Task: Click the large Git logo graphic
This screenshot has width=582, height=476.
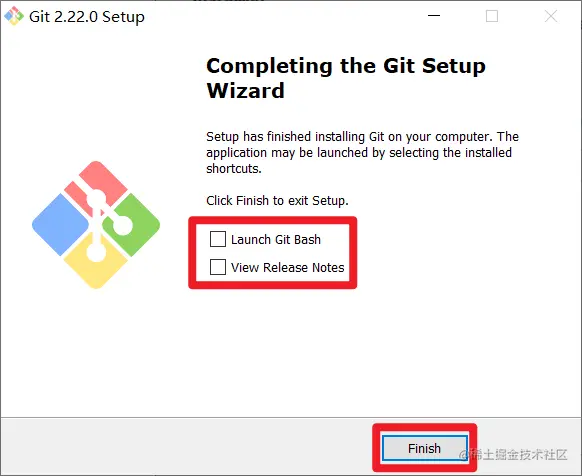Action: coord(96,225)
